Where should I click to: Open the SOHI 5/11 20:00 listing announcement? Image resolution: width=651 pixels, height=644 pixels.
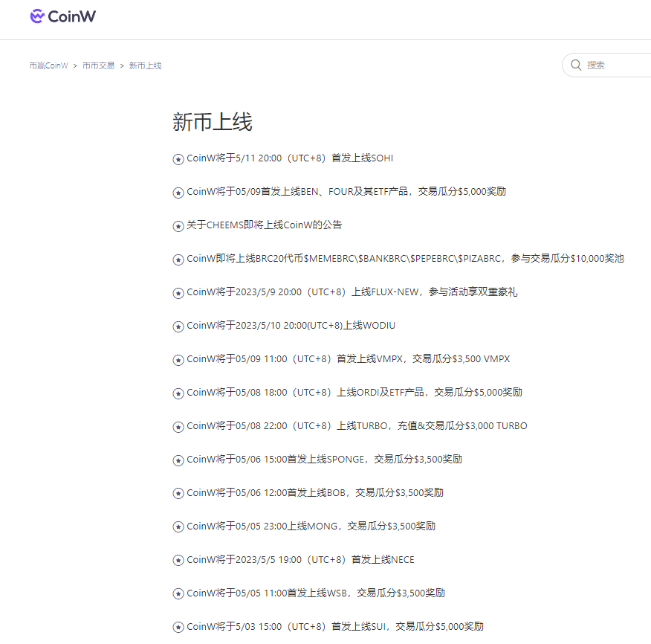coord(290,158)
